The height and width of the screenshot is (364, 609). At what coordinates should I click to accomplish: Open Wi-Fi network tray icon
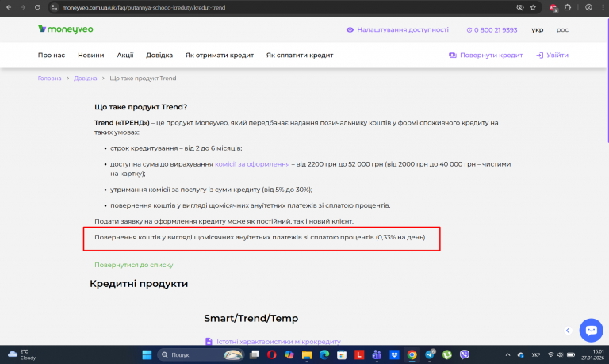[551, 354]
